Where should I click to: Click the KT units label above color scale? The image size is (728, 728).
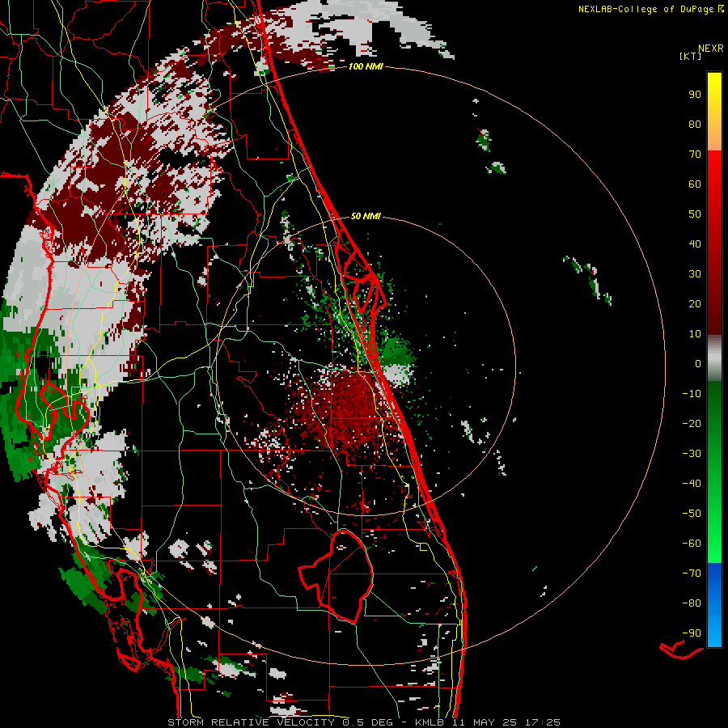691,56
